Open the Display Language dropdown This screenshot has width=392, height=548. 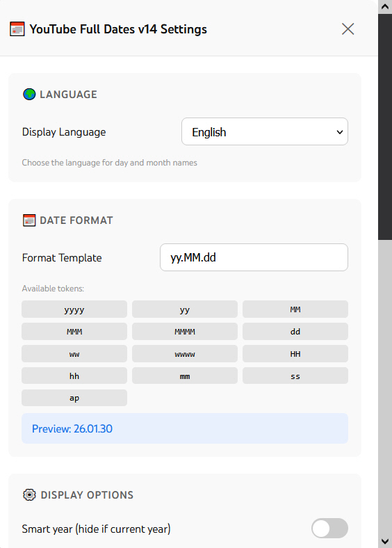[x=265, y=131]
